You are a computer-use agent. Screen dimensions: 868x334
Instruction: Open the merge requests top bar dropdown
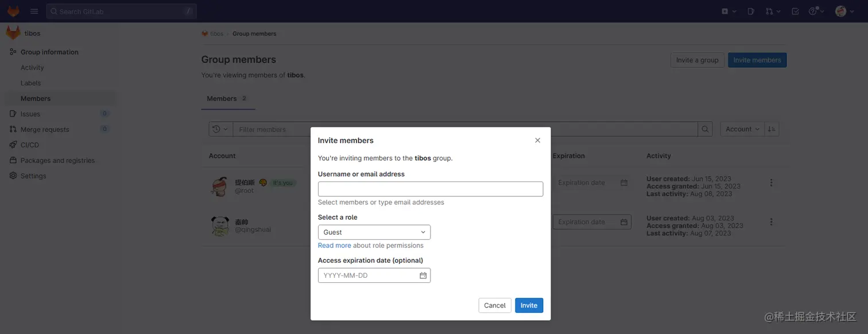point(773,11)
